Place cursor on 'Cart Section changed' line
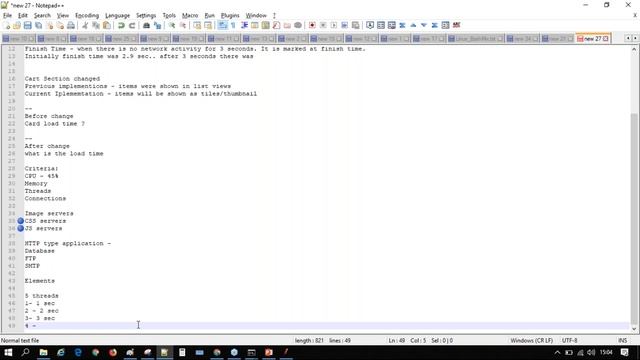The image size is (640, 360). (62, 79)
